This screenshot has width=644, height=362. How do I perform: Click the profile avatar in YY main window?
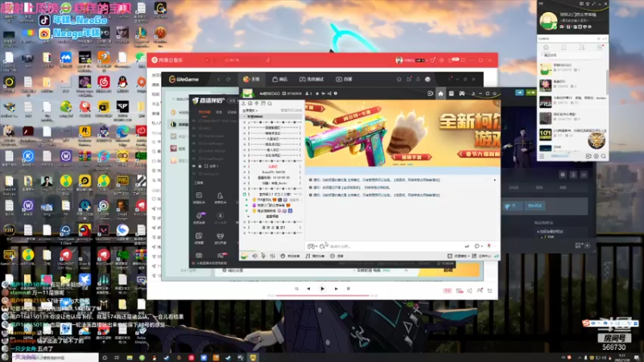coord(548,21)
